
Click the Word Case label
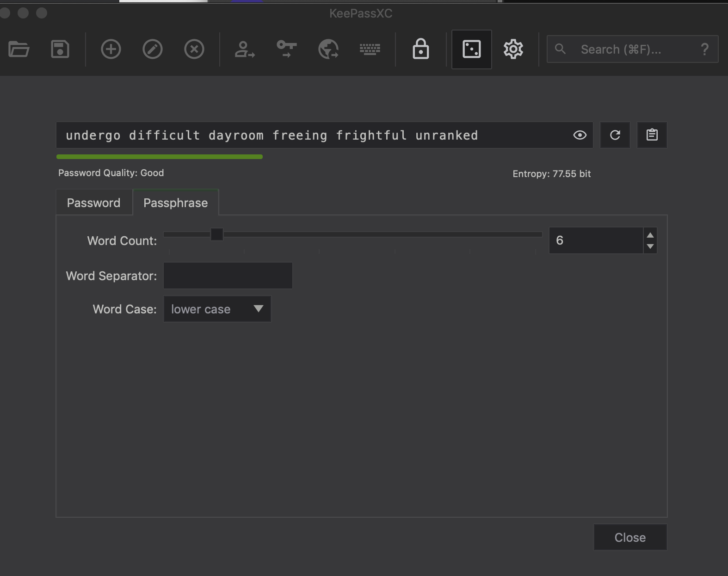[125, 309]
